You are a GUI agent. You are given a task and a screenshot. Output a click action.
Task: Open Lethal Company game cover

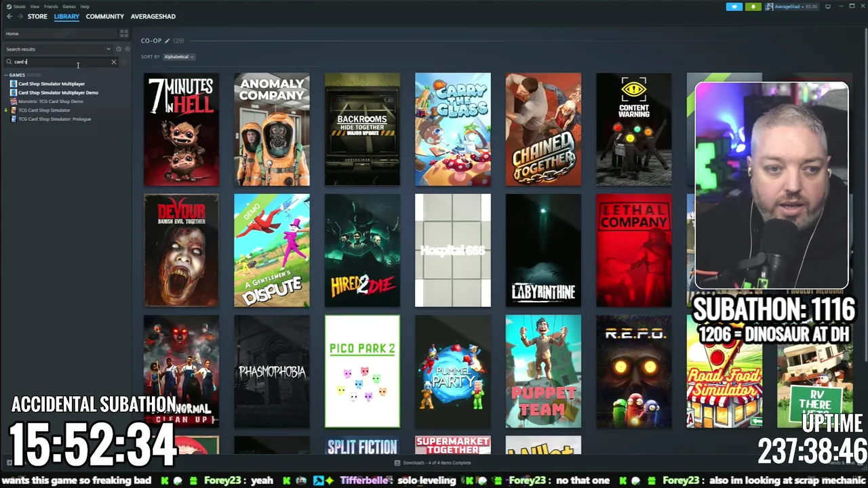pos(634,250)
